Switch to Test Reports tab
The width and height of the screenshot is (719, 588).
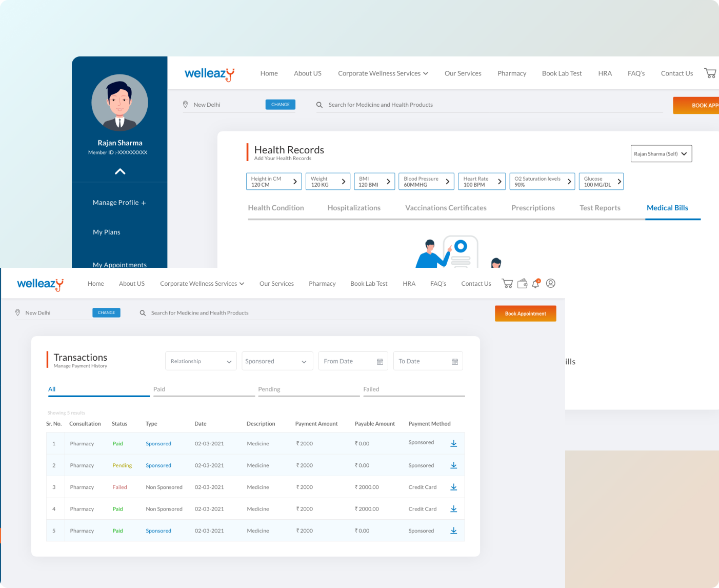(600, 208)
